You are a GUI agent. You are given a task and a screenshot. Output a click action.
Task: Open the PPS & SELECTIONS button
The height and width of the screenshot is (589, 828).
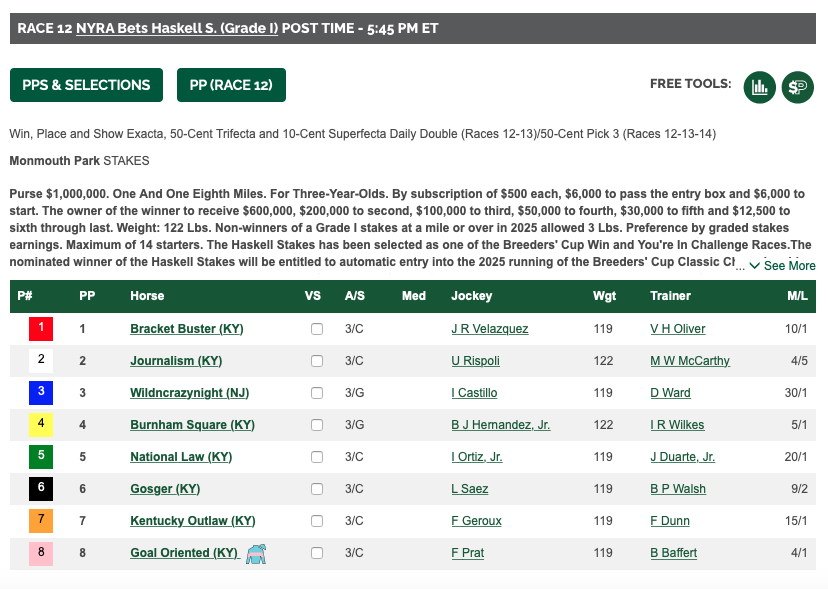(x=86, y=85)
